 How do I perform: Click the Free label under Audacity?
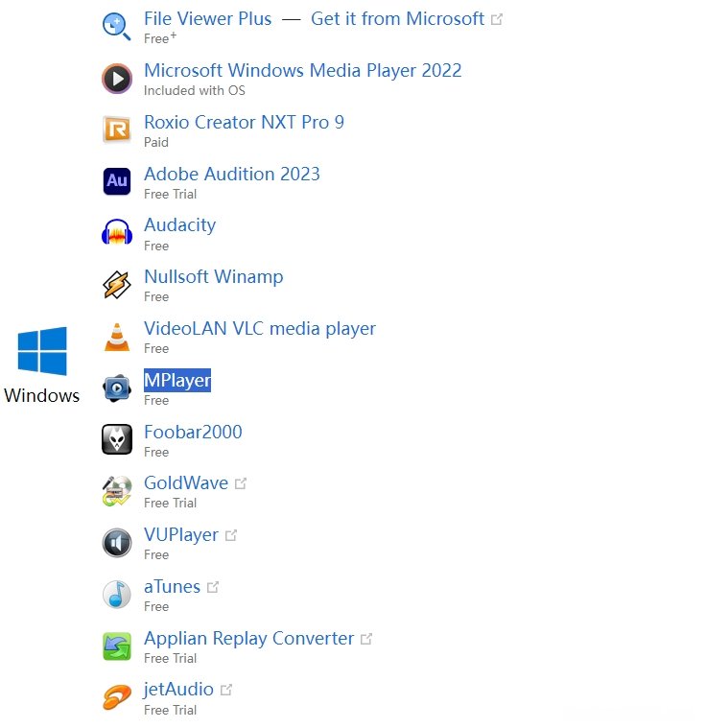156,247
